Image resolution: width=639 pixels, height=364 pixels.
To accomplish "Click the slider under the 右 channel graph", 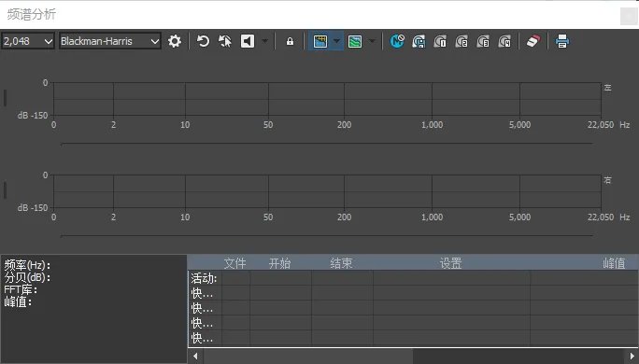I will (326, 236).
